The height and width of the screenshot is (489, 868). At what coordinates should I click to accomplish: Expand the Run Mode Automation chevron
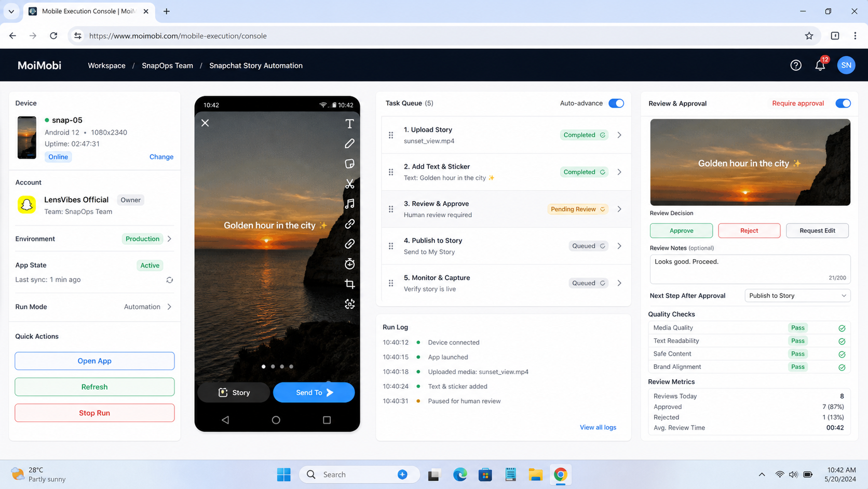(169, 307)
